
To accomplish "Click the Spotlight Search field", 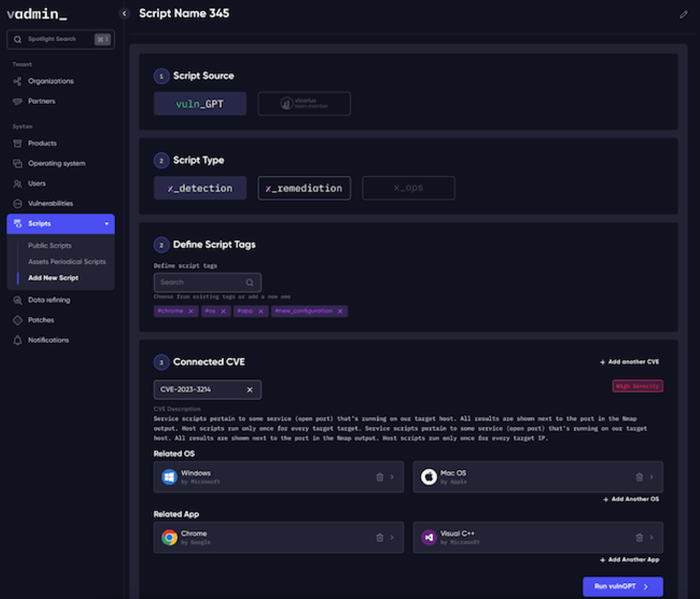I will pyautogui.click(x=60, y=39).
